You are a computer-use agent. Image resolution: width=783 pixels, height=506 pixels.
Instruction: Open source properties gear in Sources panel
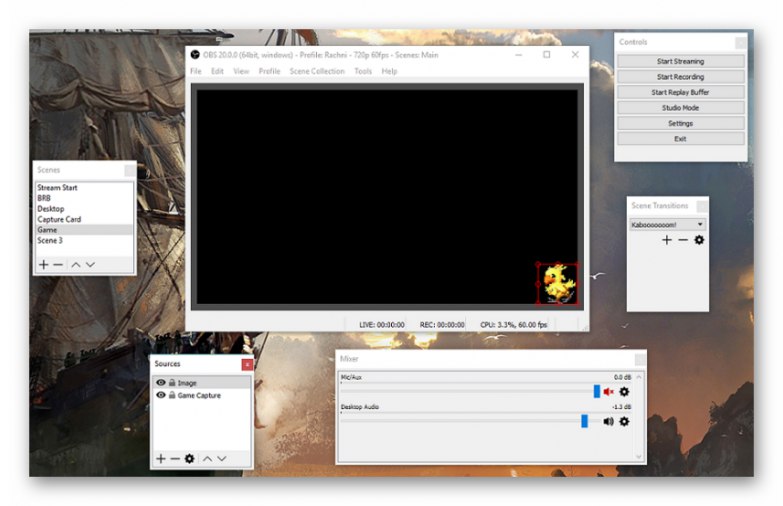pyautogui.click(x=189, y=459)
